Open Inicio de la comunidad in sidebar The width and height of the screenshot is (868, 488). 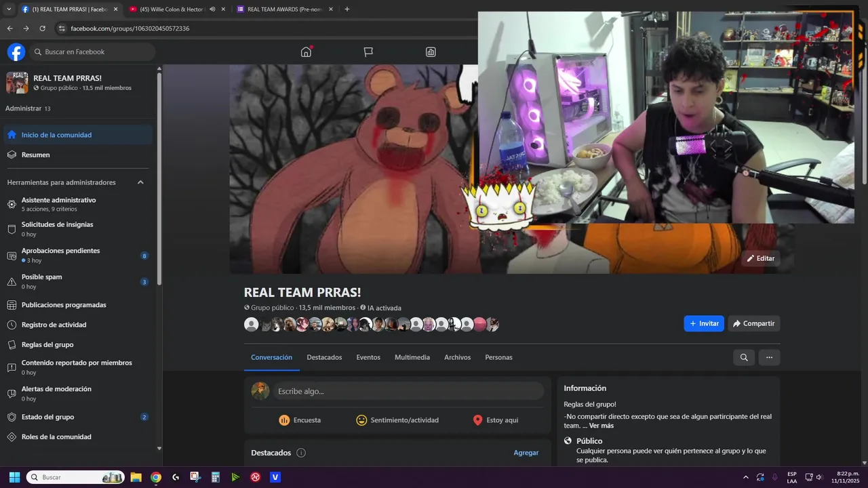(78, 135)
